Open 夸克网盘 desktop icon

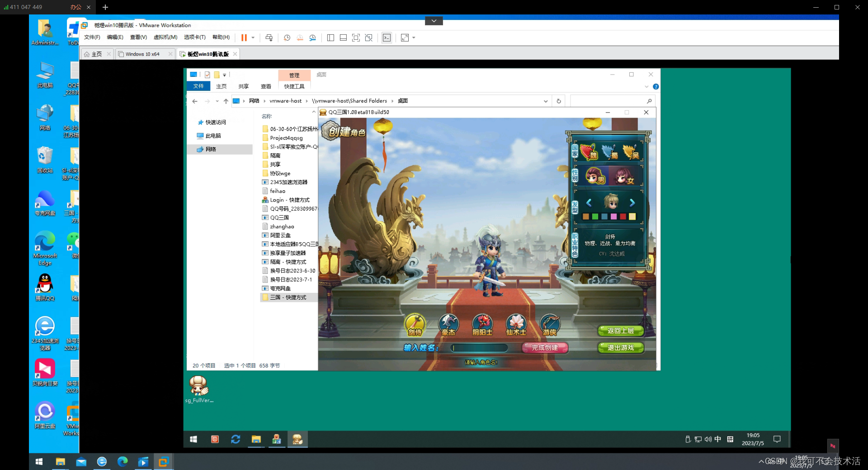[45, 202]
